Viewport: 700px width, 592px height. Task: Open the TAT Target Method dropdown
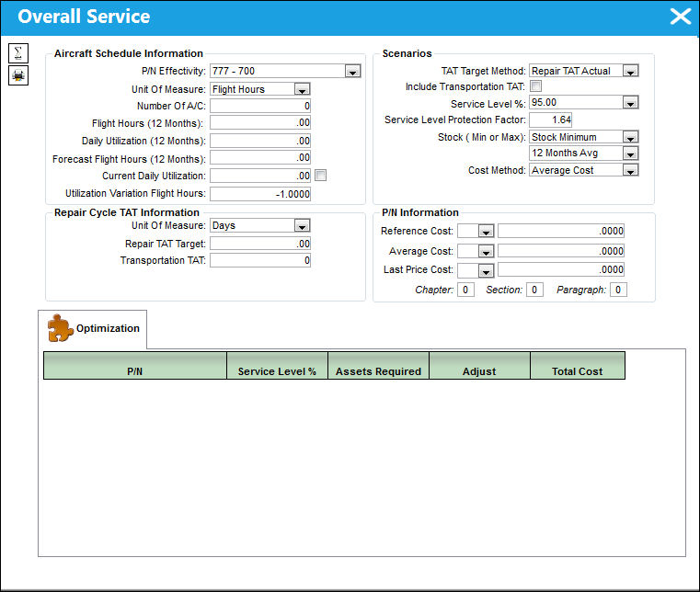[x=630, y=71]
